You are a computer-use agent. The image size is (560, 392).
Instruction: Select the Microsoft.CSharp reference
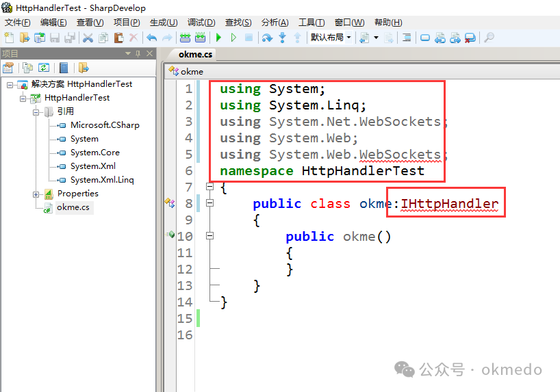click(105, 125)
